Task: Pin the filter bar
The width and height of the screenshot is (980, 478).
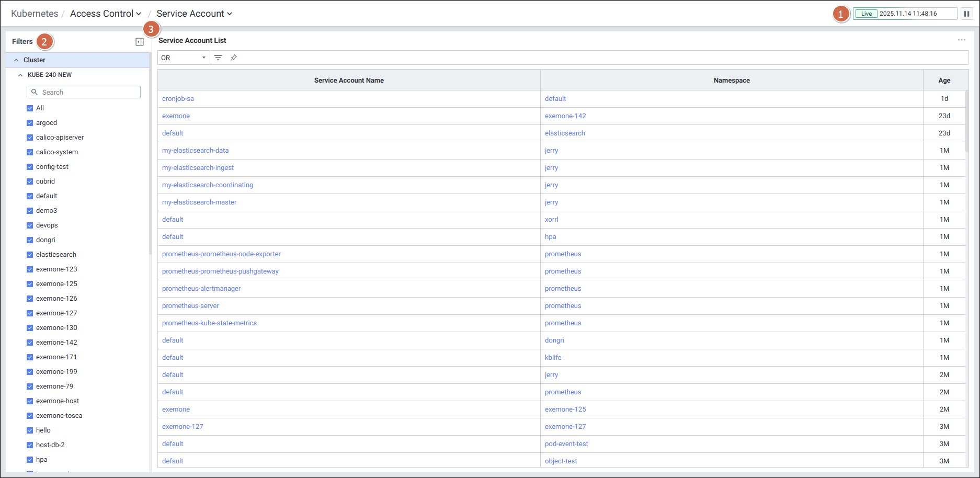Action: [x=234, y=58]
